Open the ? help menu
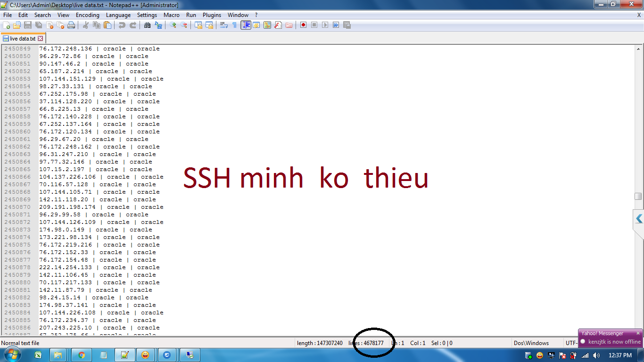The image size is (644, 362). click(256, 15)
